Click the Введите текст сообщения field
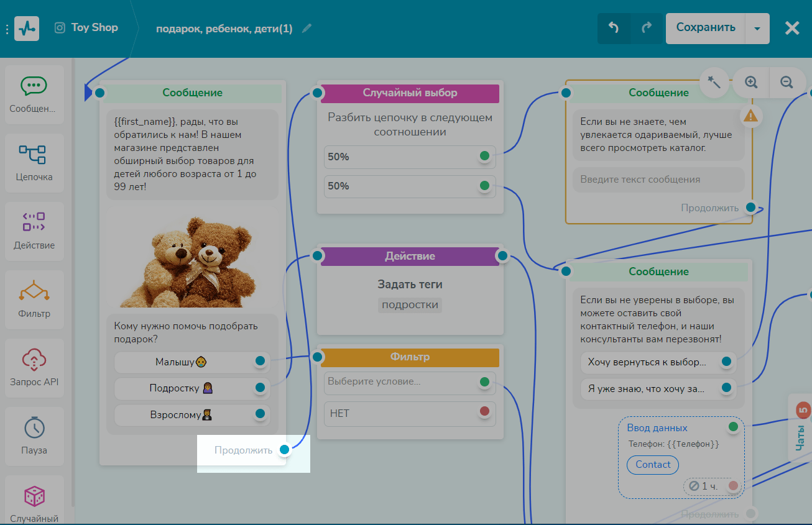This screenshot has height=525, width=812. (x=658, y=180)
